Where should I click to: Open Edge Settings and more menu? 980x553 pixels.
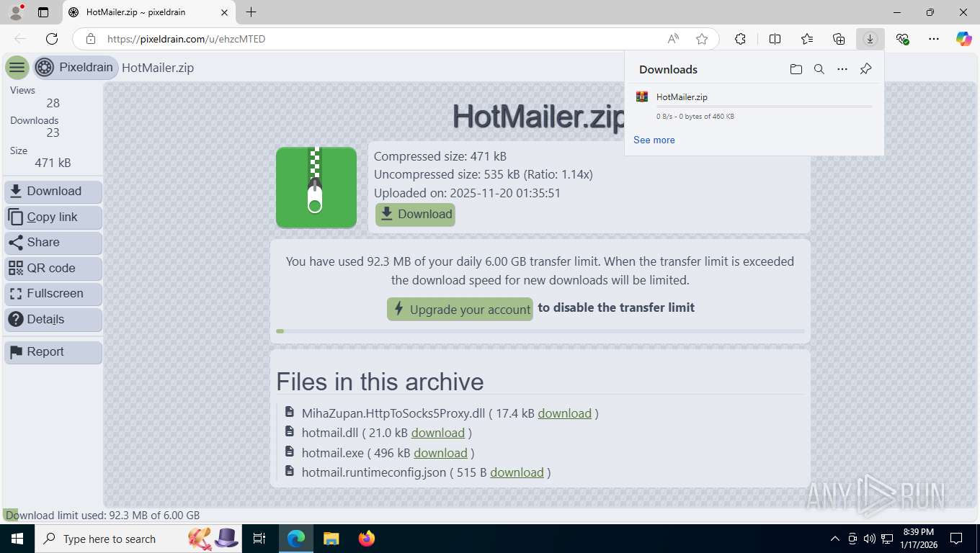point(934,39)
